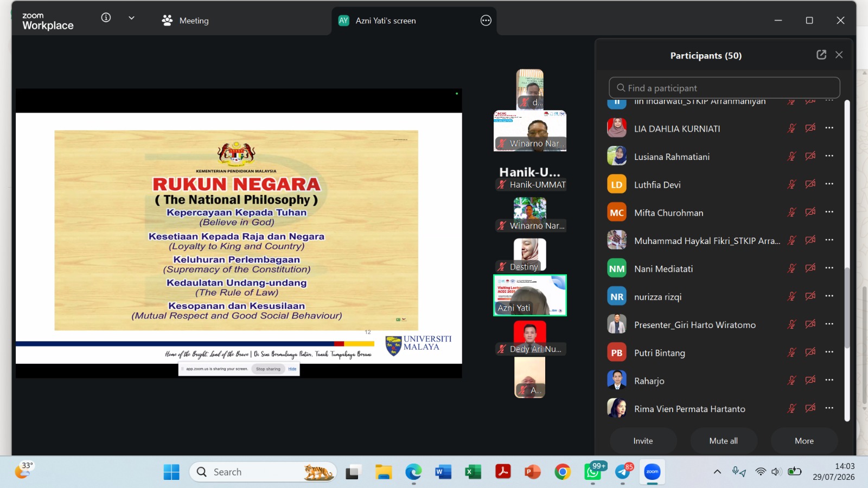The image size is (868, 488).
Task: Open more options for Putri Bintang
Action: [829, 352]
